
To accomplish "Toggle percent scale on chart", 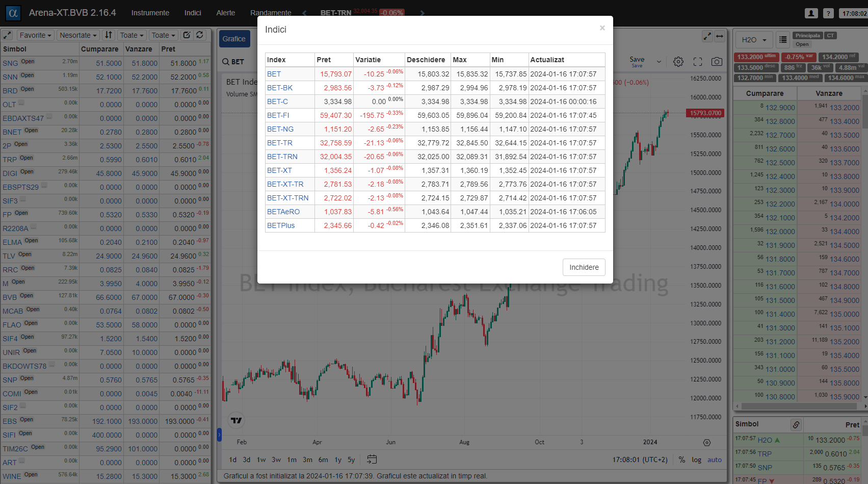I will click(x=682, y=460).
